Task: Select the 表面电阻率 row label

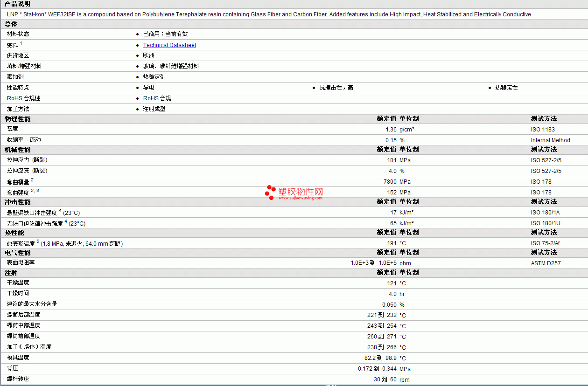Action: [x=21, y=262]
